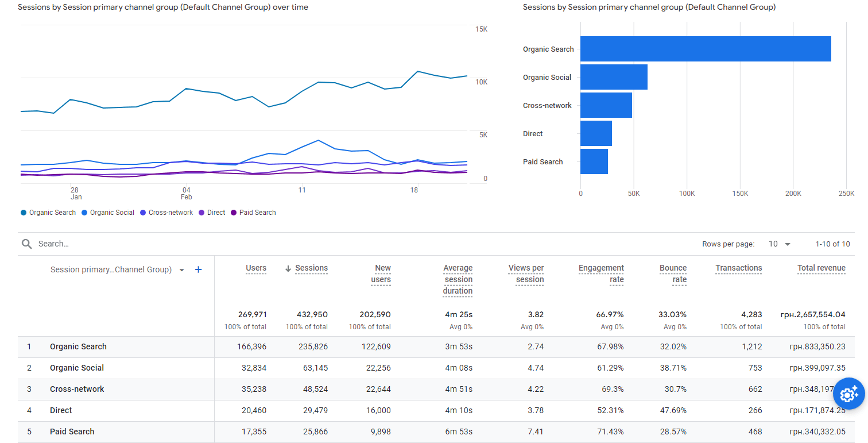
Task: Sort the table by Total revenue
Action: (821, 268)
